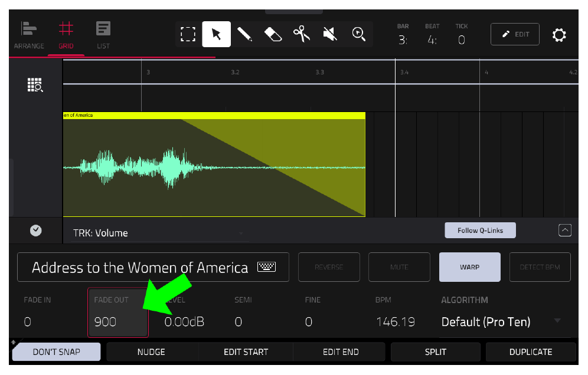
Task: Choose the mute speaker tool
Action: [330, 34]
